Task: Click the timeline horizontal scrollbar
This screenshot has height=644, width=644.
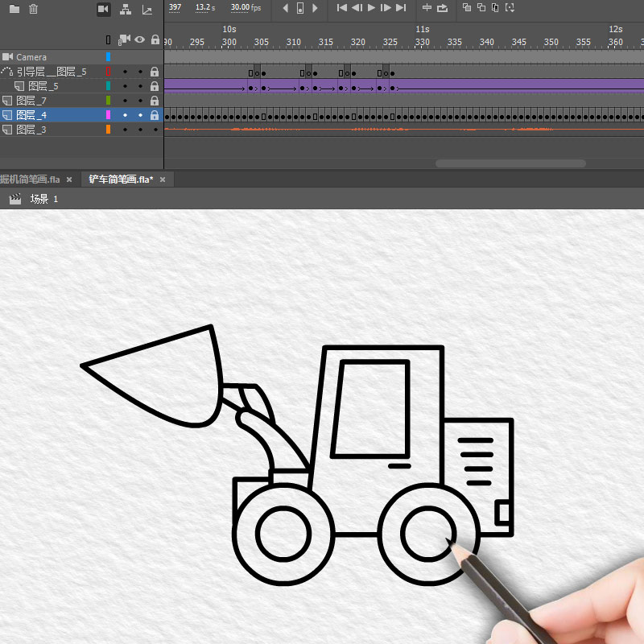Action: coord(510,163)
